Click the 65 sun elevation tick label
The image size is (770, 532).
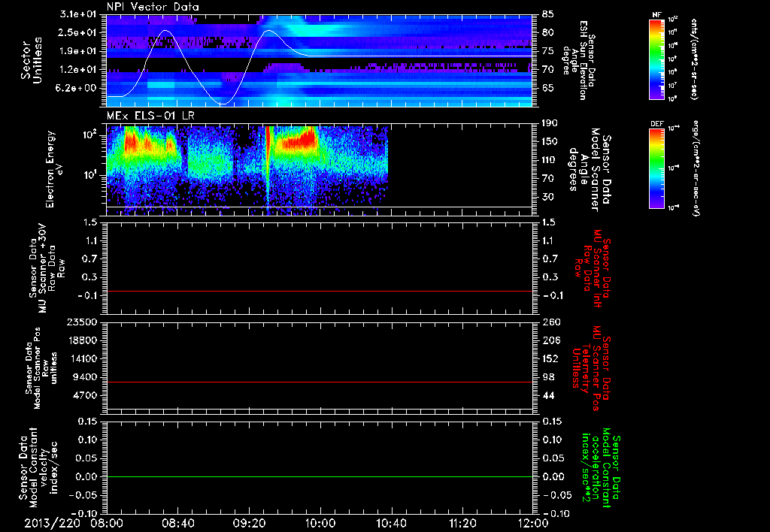tap(548, 88)
